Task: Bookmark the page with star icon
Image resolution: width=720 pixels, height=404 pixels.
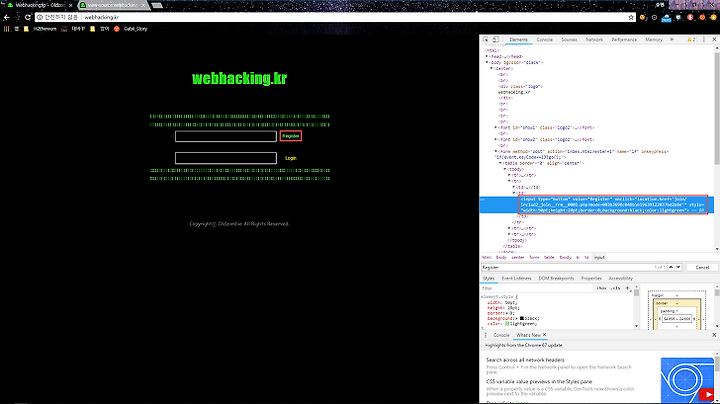Action: pyautogui.click(x=631, y=17)
